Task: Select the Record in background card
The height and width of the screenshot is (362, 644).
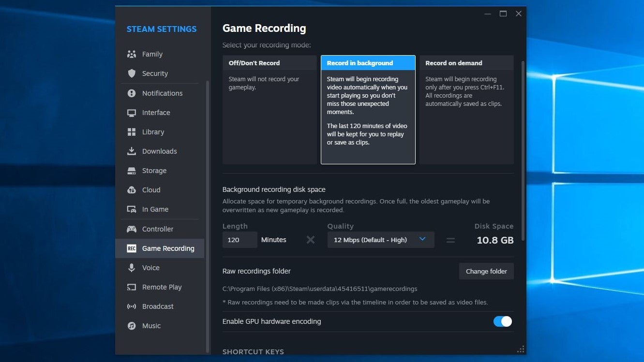Action: [x=368, y=109]
